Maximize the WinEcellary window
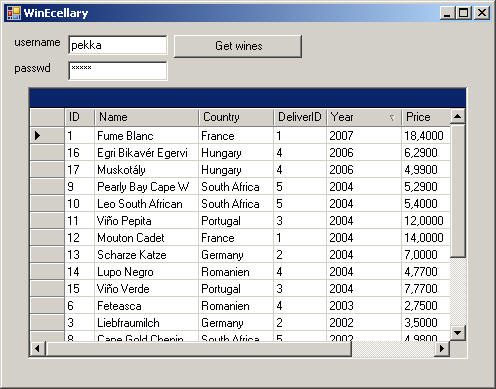496x389 pixels. pos(464,13)
